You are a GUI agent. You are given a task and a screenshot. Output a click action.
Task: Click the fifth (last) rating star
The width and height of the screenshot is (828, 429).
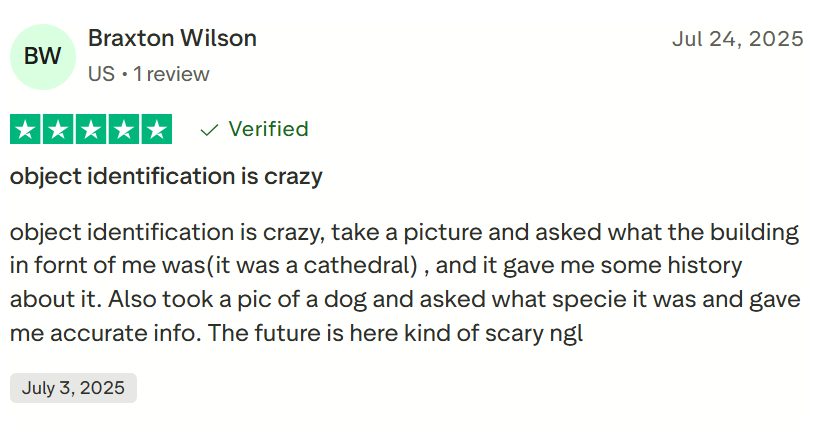(x=156, y=130)
